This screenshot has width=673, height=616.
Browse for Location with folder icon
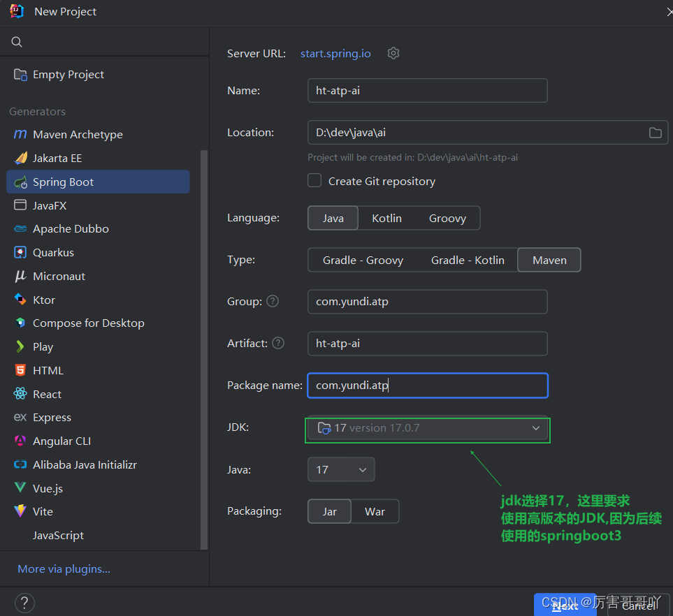click(655, 133)
